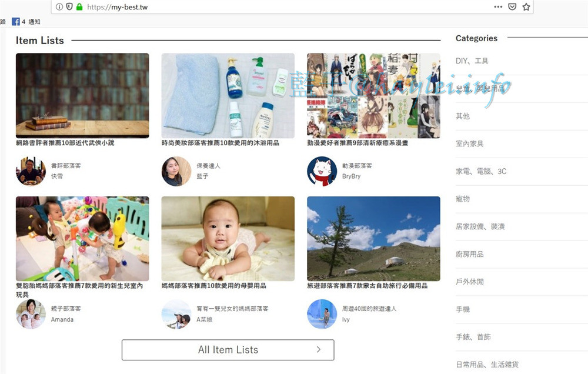Open the All Item Lists button

click(x=228, y=350)
